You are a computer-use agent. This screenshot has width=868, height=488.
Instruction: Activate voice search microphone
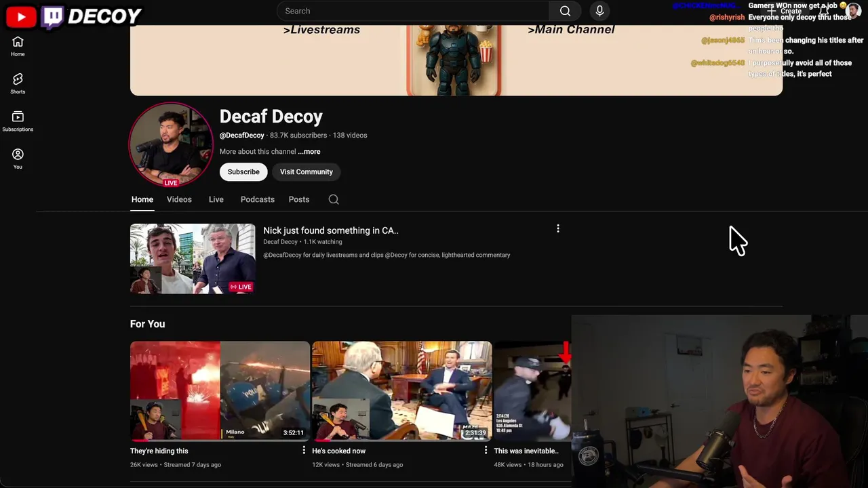coord(599,11)
